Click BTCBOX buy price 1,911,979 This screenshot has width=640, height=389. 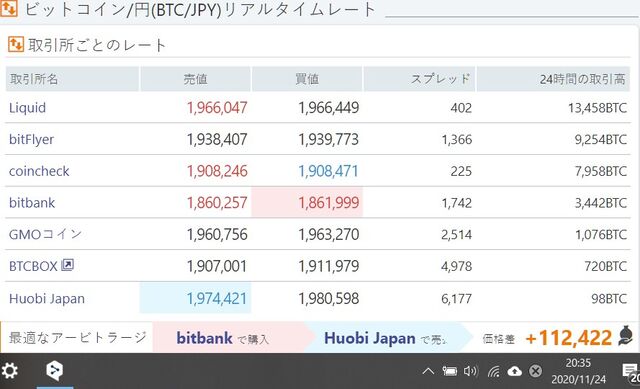click(329, 266)
